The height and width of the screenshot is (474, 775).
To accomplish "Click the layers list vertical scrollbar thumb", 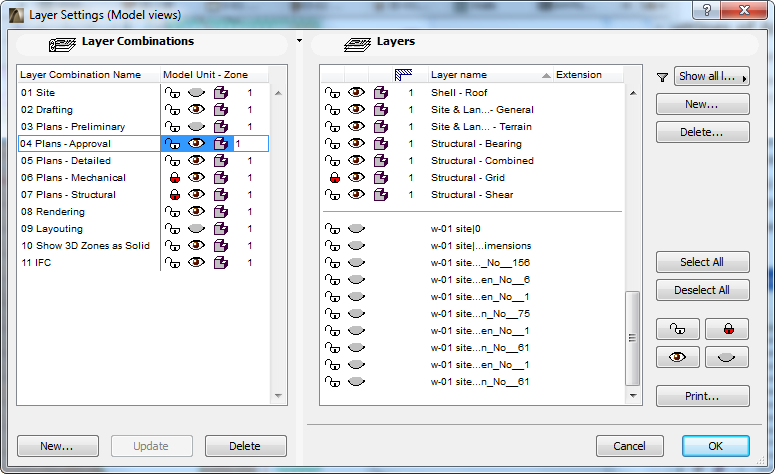I will point(632,338).
